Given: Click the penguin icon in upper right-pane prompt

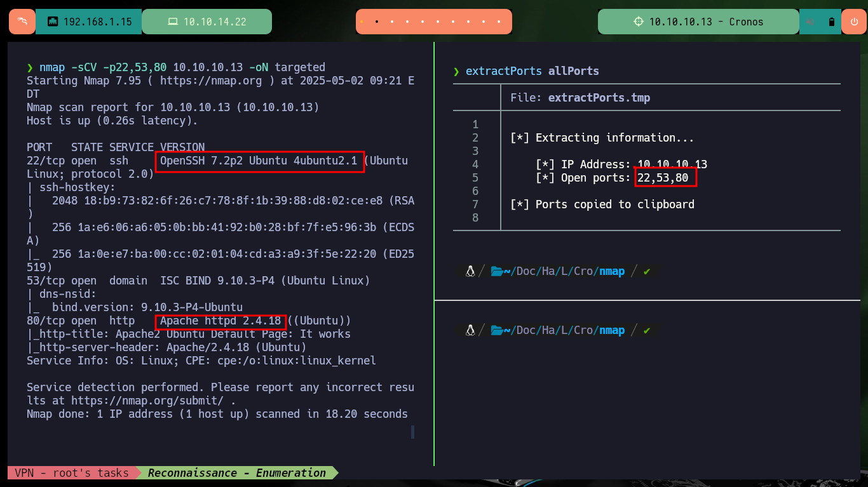Looking at the screenshot, I should pyautogui.click(x=470, y=271).
